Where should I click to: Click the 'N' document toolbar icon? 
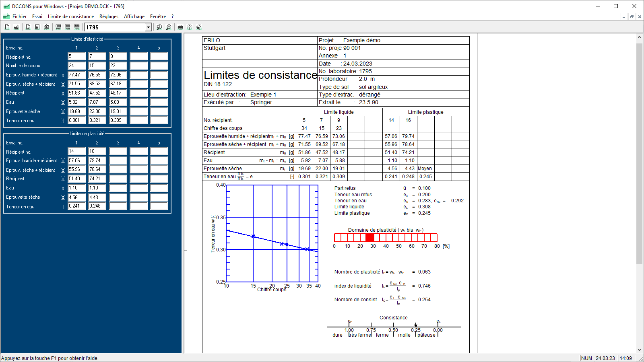37,27
